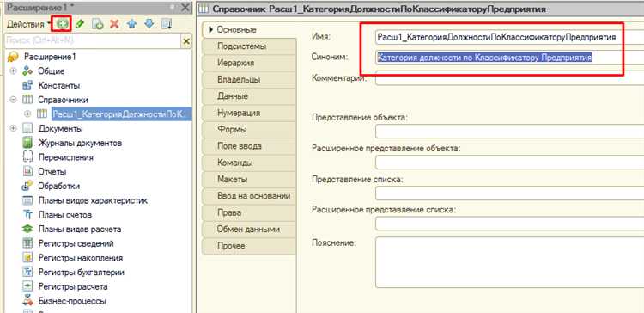644x313 pixels.
Task: Open the Действия dropdown menu
Action: pos(28,24)
